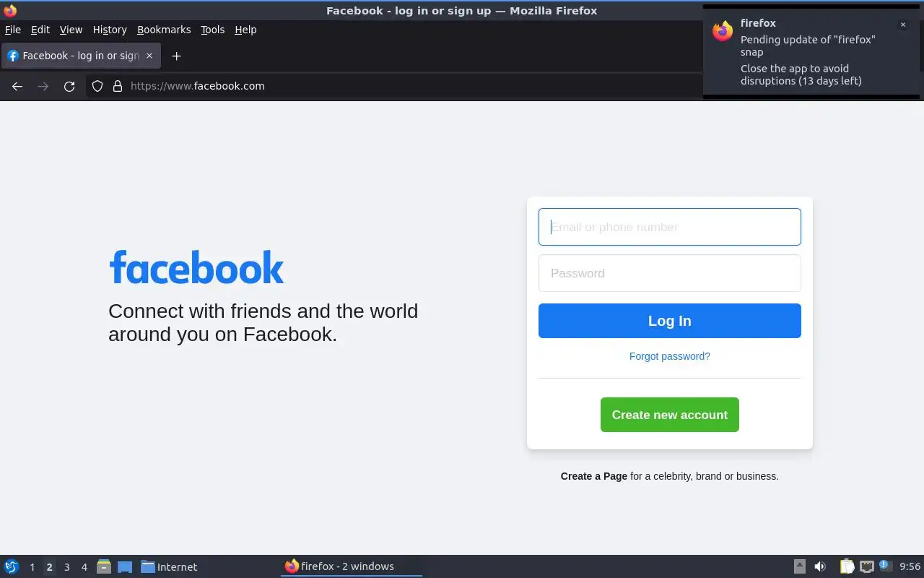Open the Tools menu
The image size is (924, 578).
pyautogui.click(x=212, y=30)
